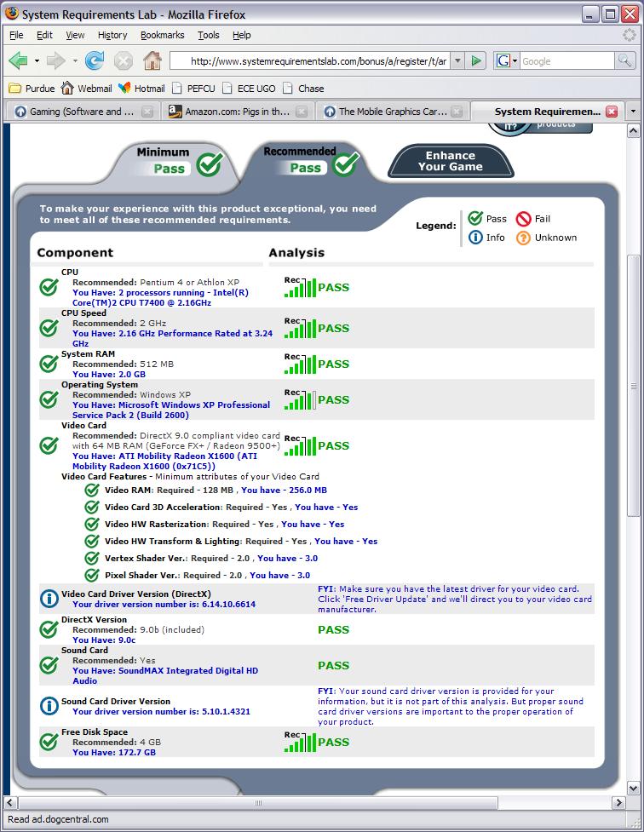
Task: Click the search magnifier icon
Action: click(625, 60)
